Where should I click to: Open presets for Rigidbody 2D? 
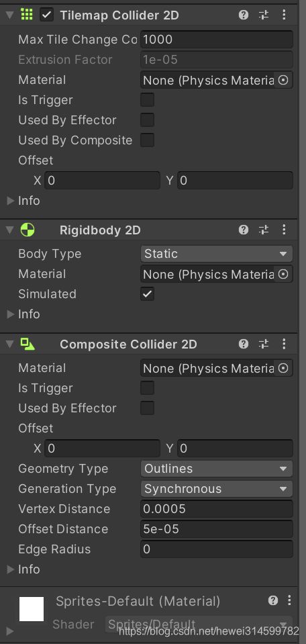(x=264, y=230)
